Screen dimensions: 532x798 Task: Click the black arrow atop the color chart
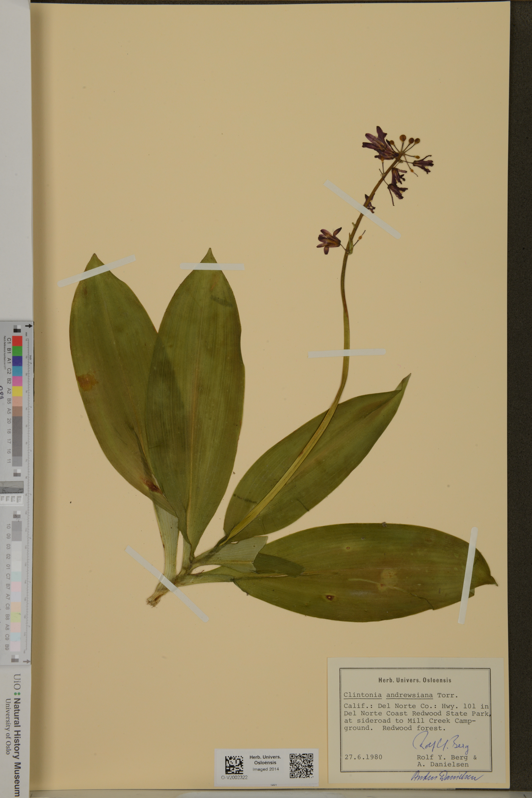point(29,326)
